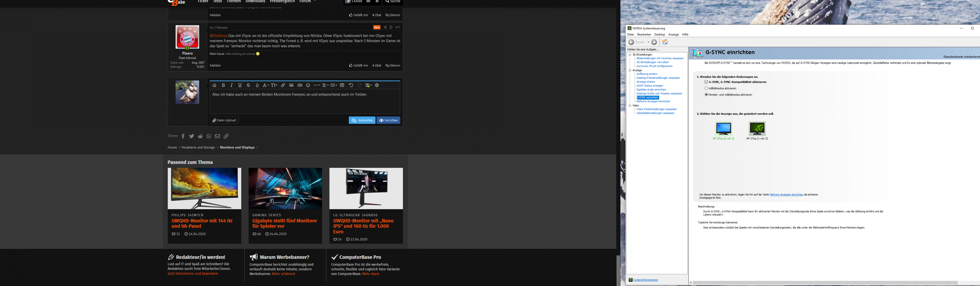The image size is (980, 286).
Task: Insert a table in the reply editor
Action: point(342,85)
